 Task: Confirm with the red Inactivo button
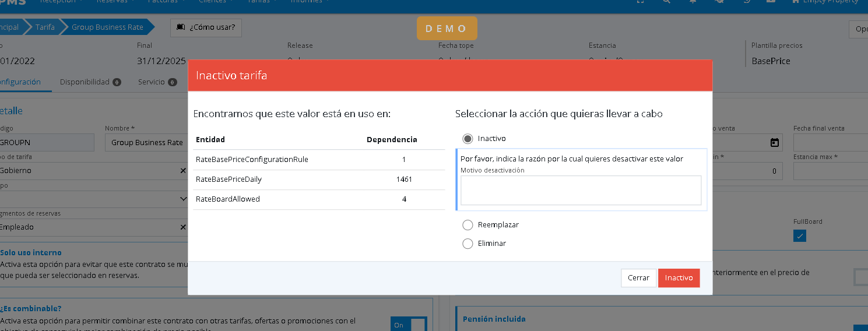[x=679, y=278]
